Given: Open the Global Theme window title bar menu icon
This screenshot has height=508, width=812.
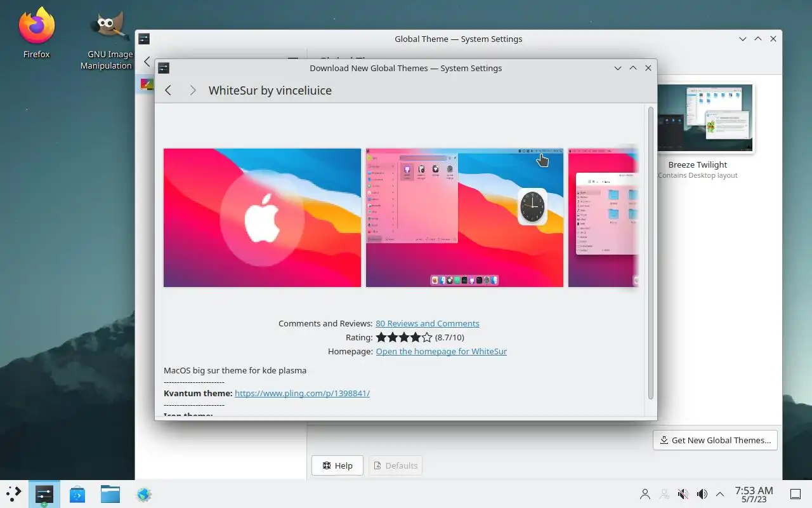Looking at the screenshot, I should tap(144, 39).
